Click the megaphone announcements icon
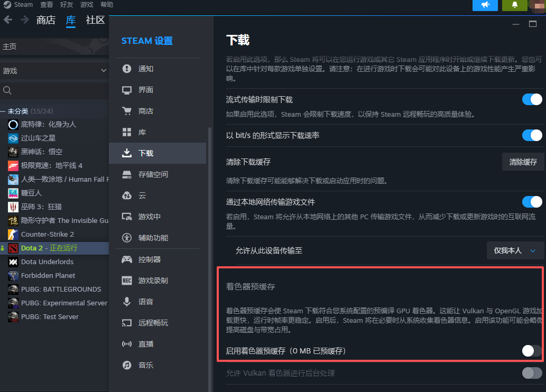Screen dimensions: 546x392 [x=485, y=5]
